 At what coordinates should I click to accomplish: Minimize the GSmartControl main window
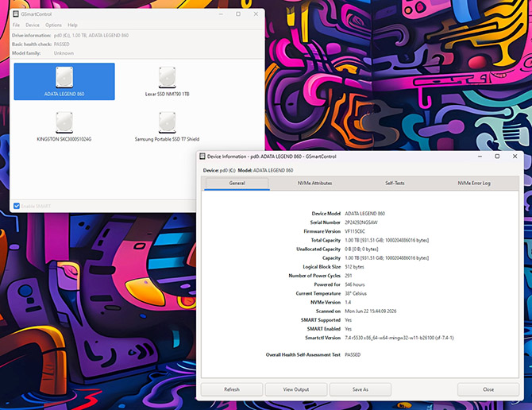tap(221, 14)
